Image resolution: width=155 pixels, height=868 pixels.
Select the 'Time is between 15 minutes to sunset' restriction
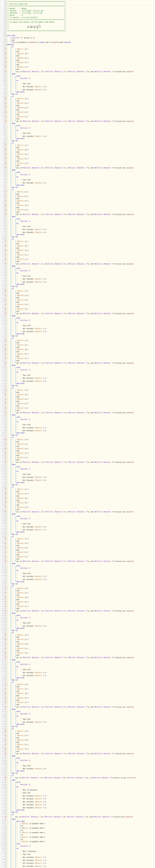pos(41,43)
